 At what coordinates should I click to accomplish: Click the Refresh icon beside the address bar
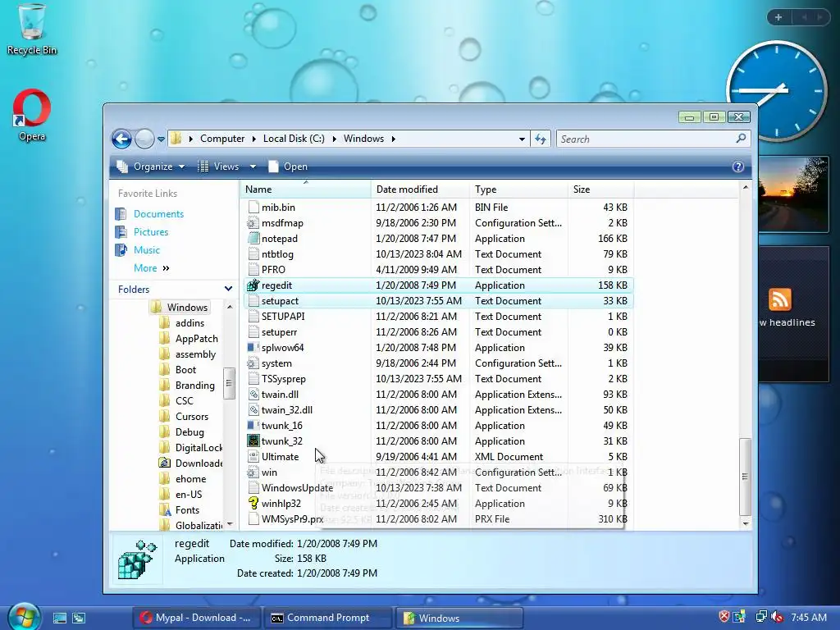tap(541, 139)
